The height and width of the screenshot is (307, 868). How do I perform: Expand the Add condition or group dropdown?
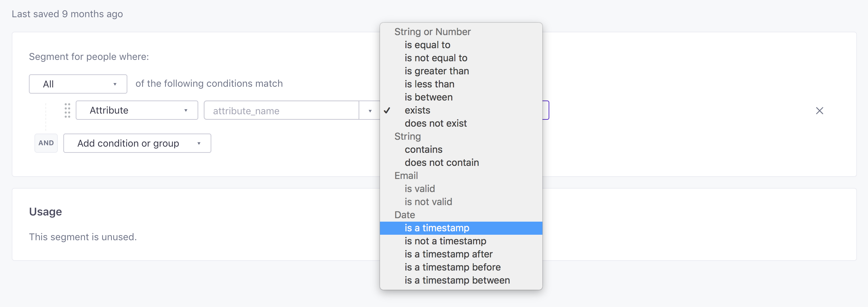(137, 143)
